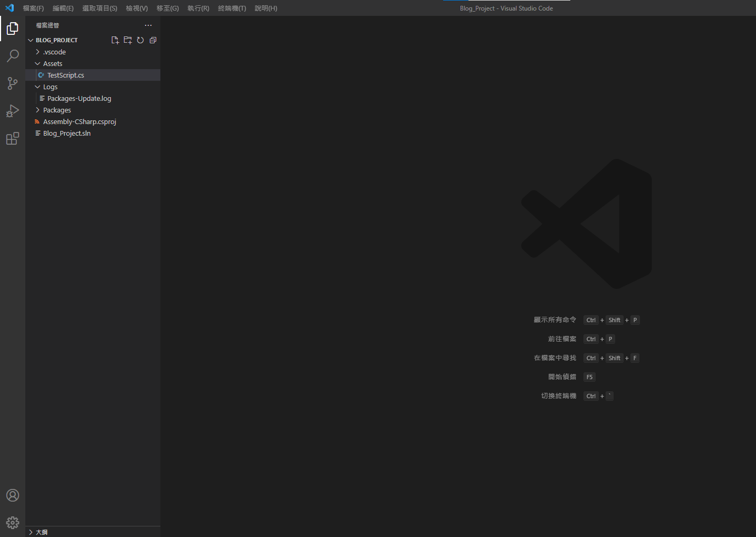Click the New Folder icon in Explorer
756x537 pixels.
[127, 40]
